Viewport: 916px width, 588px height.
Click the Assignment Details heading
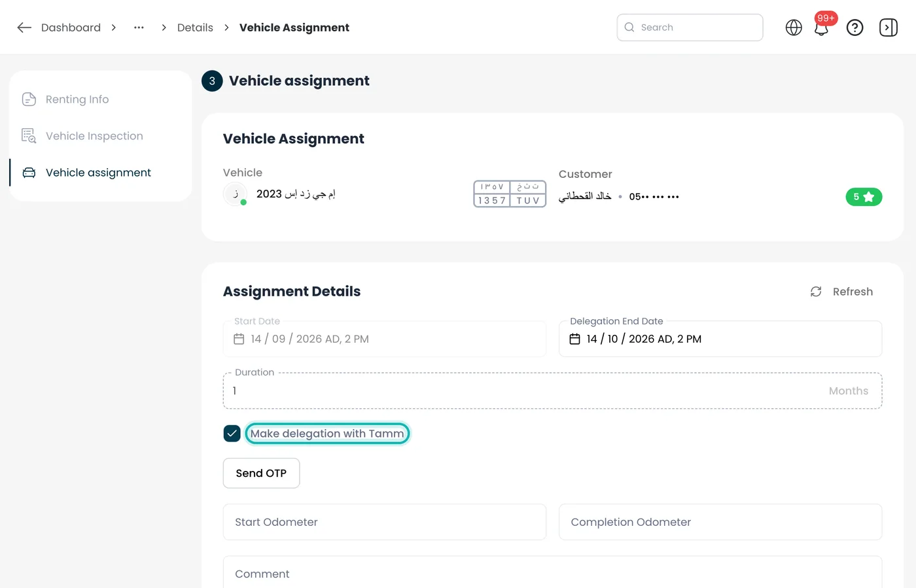[292, 292]
